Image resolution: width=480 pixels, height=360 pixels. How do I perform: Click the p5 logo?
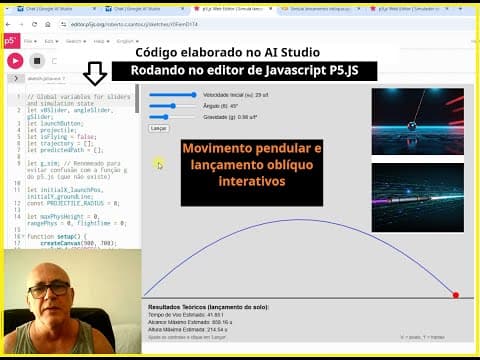click(11, 41)
